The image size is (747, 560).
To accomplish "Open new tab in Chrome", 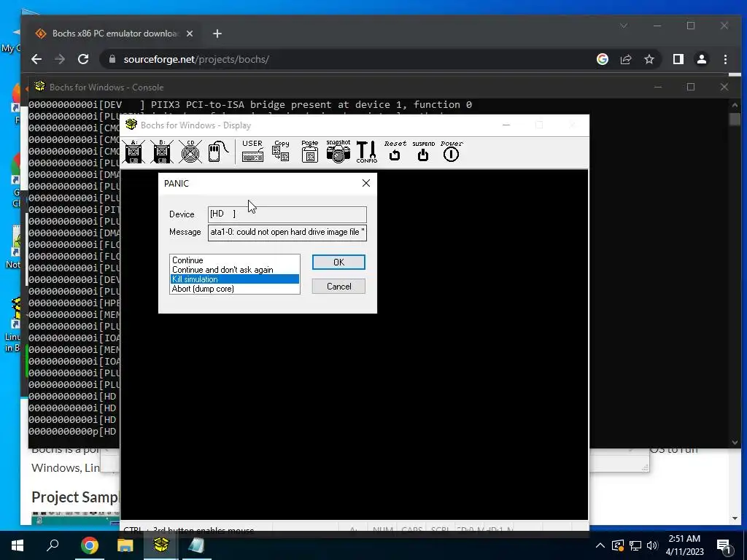I will point(217,34).
